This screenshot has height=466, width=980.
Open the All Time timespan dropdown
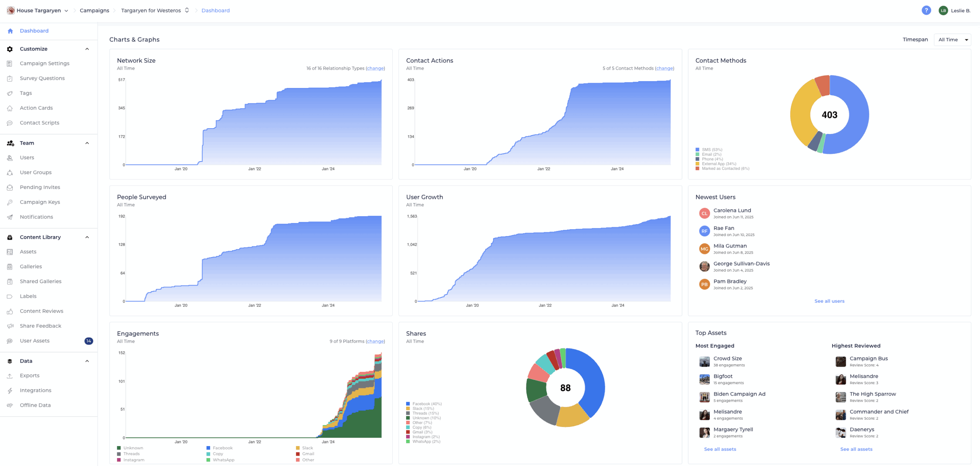952,40
